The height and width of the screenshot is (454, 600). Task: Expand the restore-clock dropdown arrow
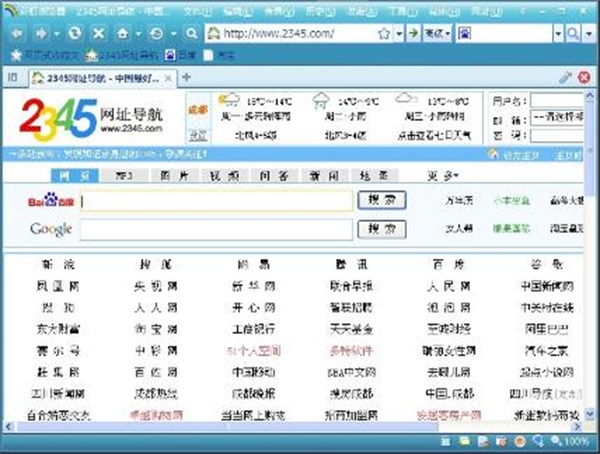pos(174,34)
